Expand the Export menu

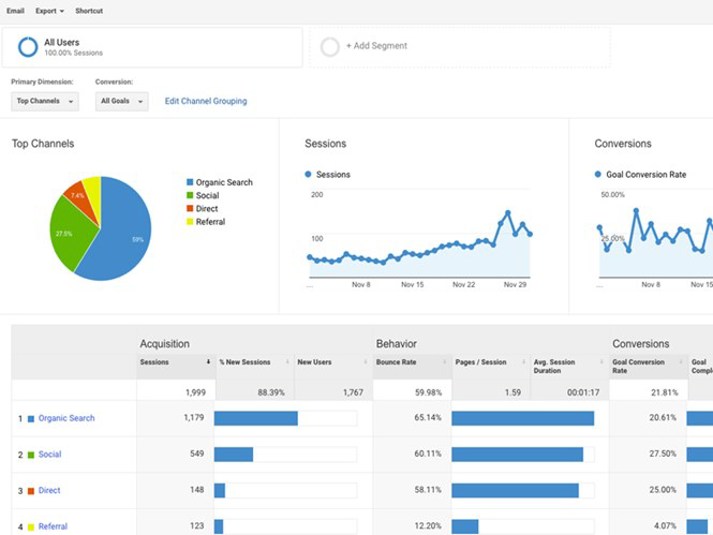(x=49, y=11)
